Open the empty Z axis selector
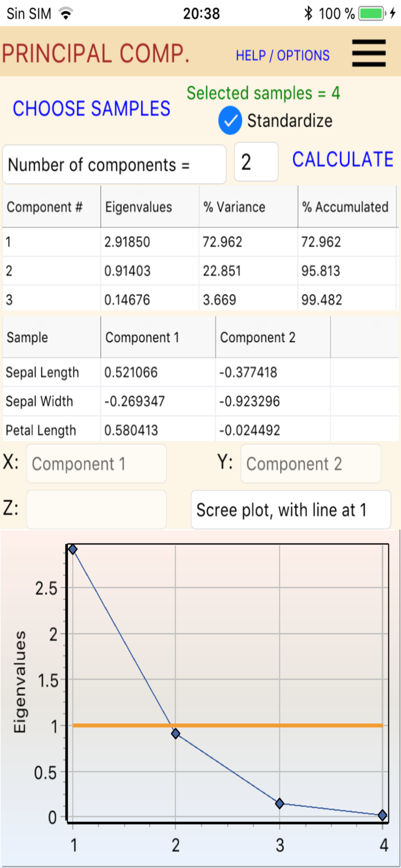Viewport: 401px width, 868px height. (x=96, y=510)
